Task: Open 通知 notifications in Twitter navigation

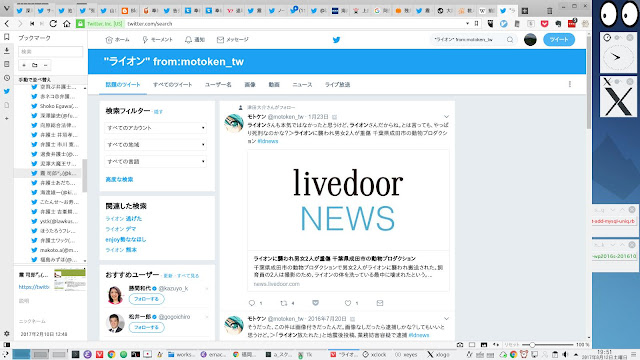Action: [x=195, y=40]
